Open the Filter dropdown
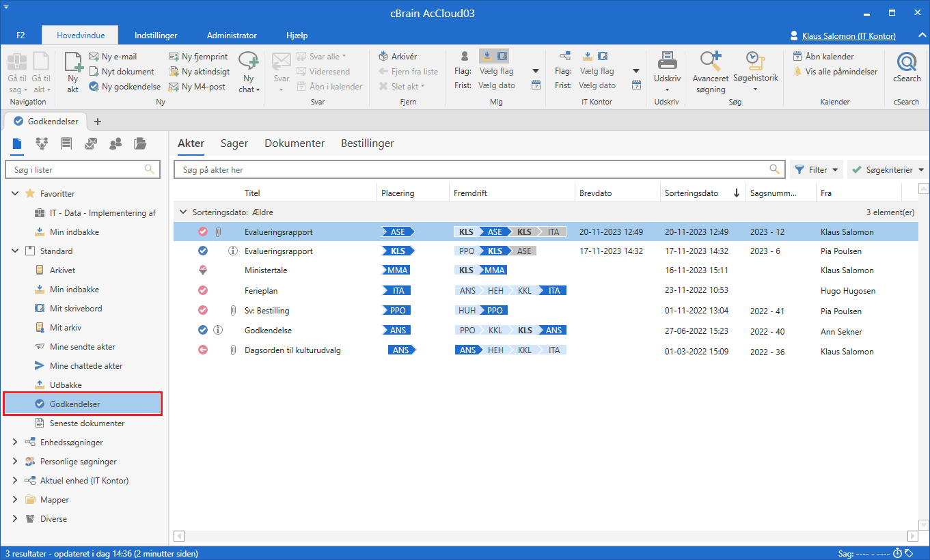The width and height of the screenshot is (930, 560). tap(817, 170)
